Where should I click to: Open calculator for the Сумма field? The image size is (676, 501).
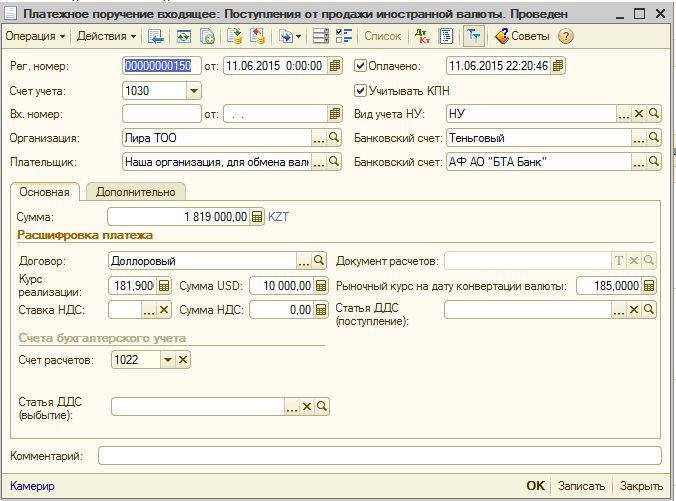[x=257, y=216]
